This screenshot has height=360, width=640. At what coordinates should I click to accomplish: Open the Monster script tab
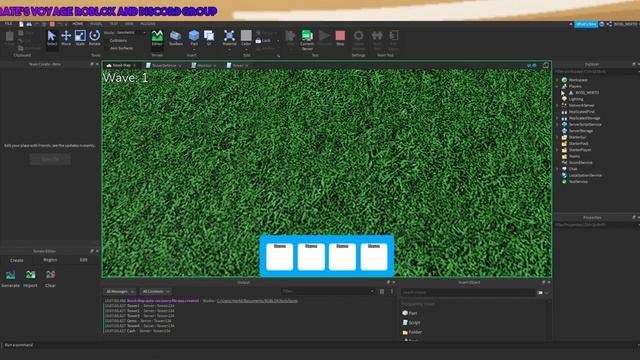(204, 65)
